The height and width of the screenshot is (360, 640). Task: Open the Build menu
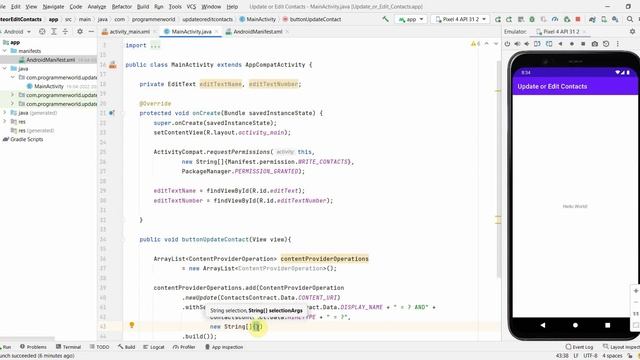(x=143, y=7)
